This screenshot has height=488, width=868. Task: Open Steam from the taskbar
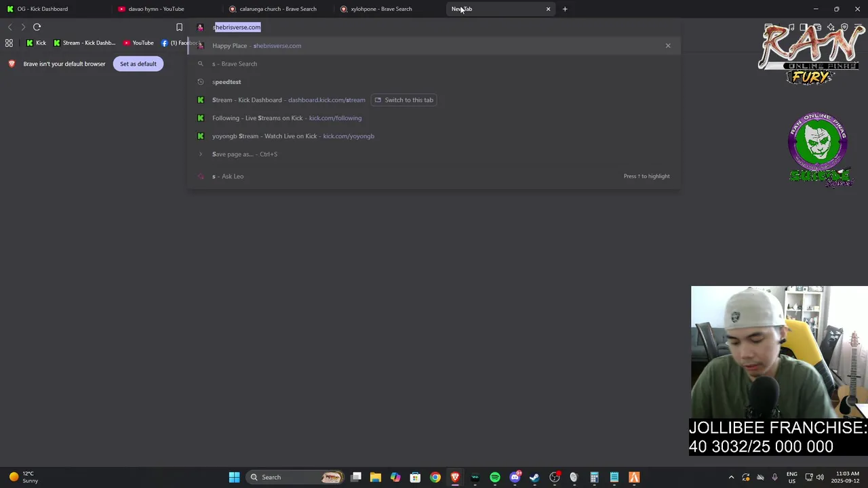click(534, 477)
